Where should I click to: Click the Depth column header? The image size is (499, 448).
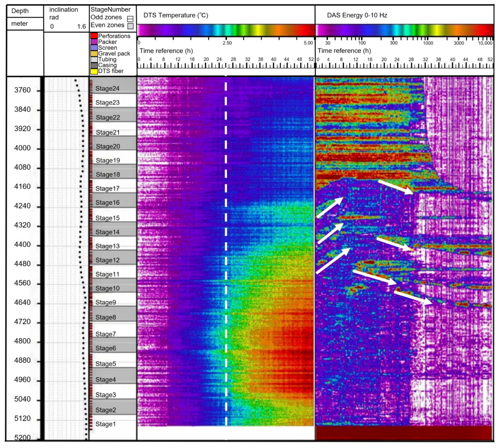pyautogui.click(x=20, y=11)
